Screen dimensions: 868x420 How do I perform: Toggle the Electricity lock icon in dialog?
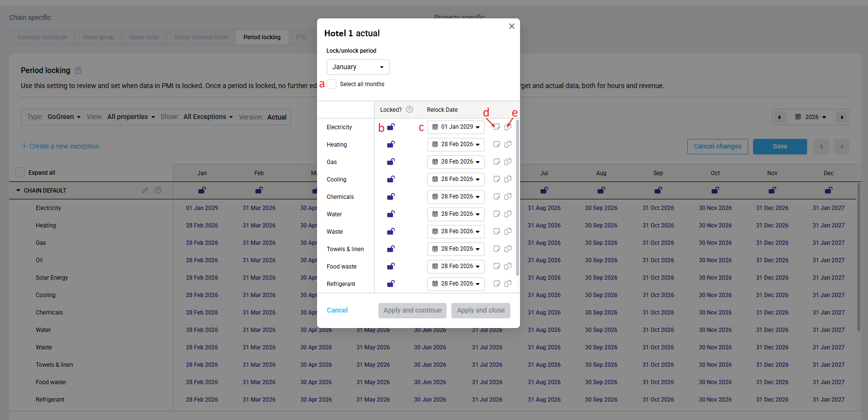coord(391,127)
